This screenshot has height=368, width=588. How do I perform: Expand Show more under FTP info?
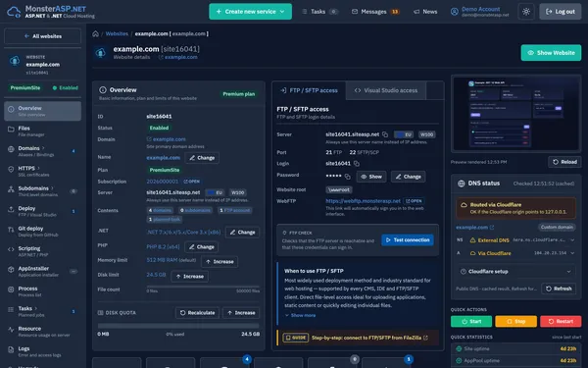301,315
